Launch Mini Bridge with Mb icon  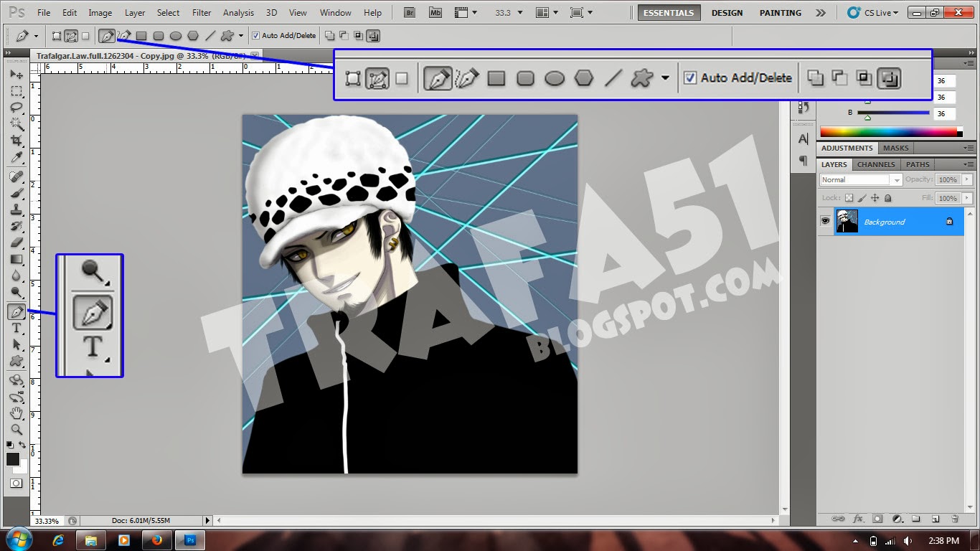pos(435,12)
